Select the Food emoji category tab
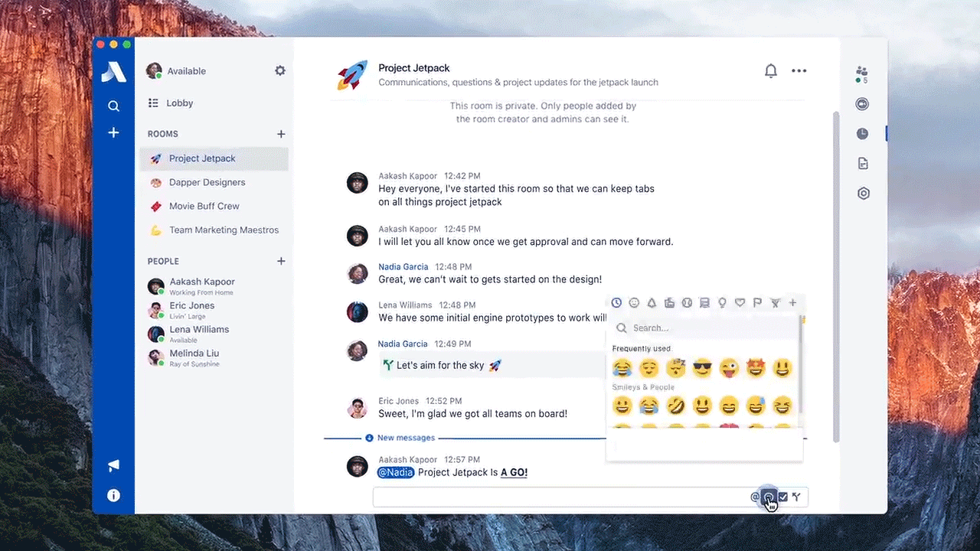 [669, 303]
